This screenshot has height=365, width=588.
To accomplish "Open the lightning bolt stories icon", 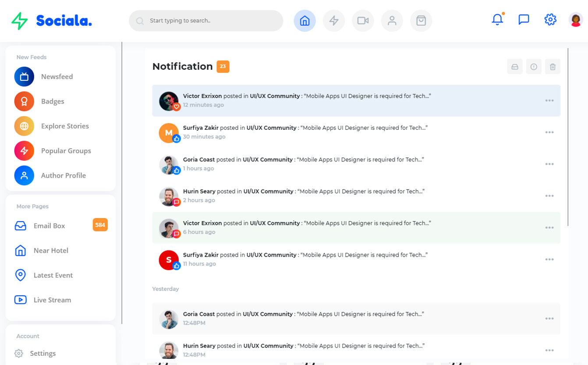I will point(334,21).
